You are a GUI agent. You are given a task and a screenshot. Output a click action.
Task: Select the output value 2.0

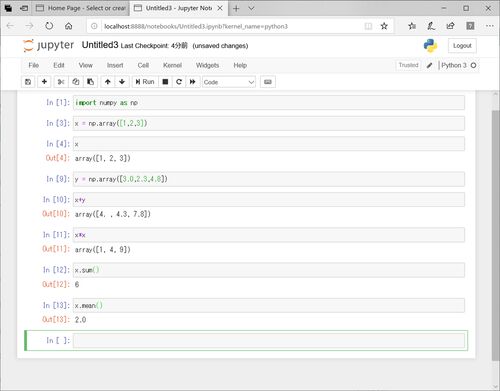click(x=80, y=320)
